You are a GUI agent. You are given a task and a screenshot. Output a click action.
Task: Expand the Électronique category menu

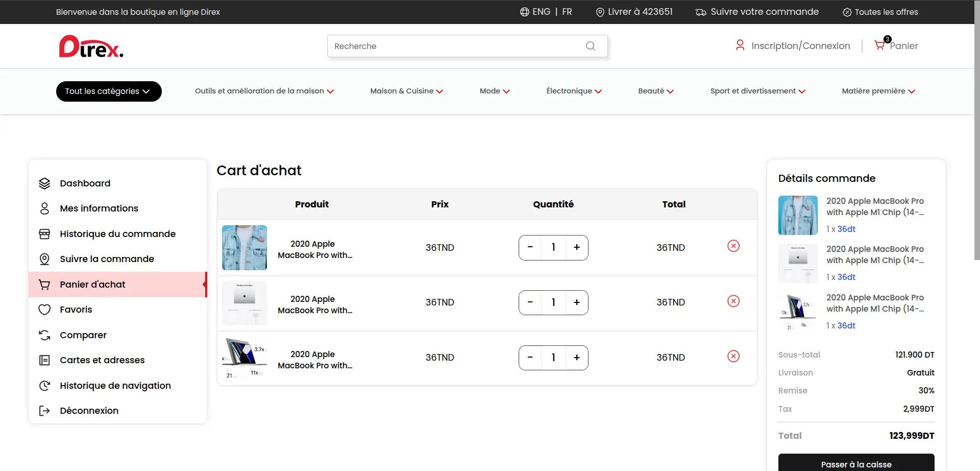(x=574, y=91)
